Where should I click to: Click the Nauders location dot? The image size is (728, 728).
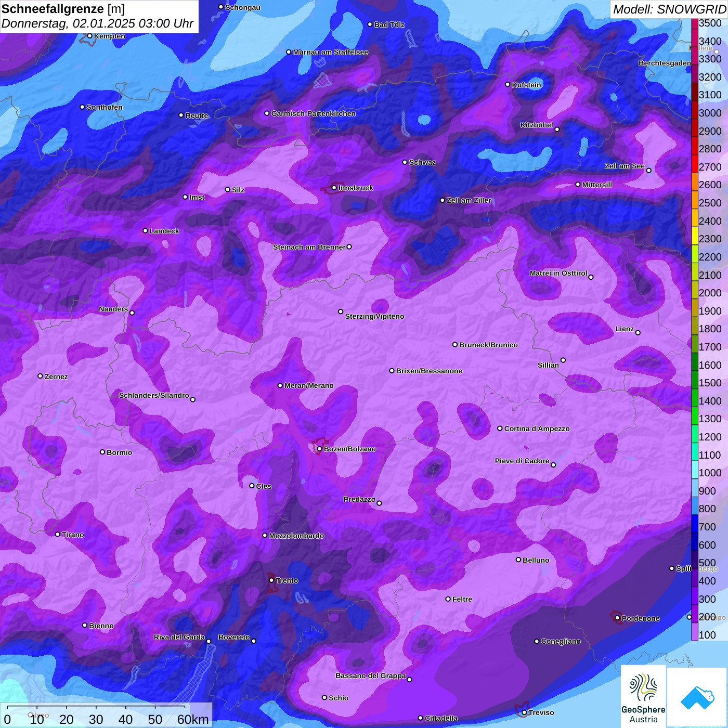pyautogui.click(x=132, y=313)
